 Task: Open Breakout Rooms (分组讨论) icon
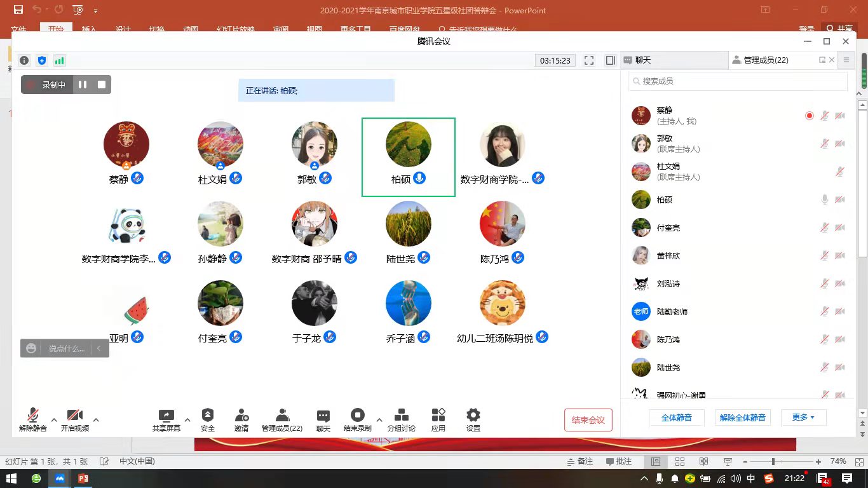(402, 419)
